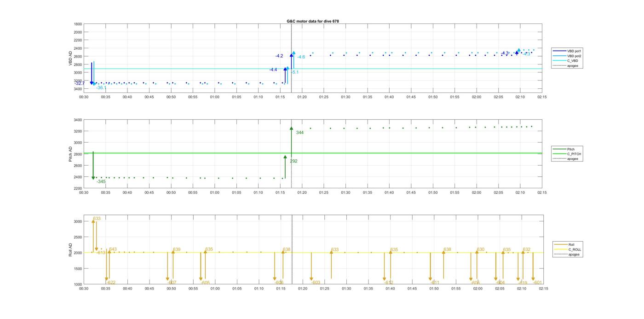Click the 'Roll AD' y-axis label
Screen dimensions: 644x319
tap(71, 249)
